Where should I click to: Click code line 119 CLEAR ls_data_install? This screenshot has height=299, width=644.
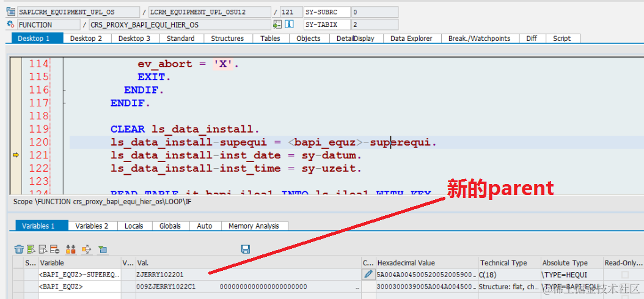click(185, 129)
